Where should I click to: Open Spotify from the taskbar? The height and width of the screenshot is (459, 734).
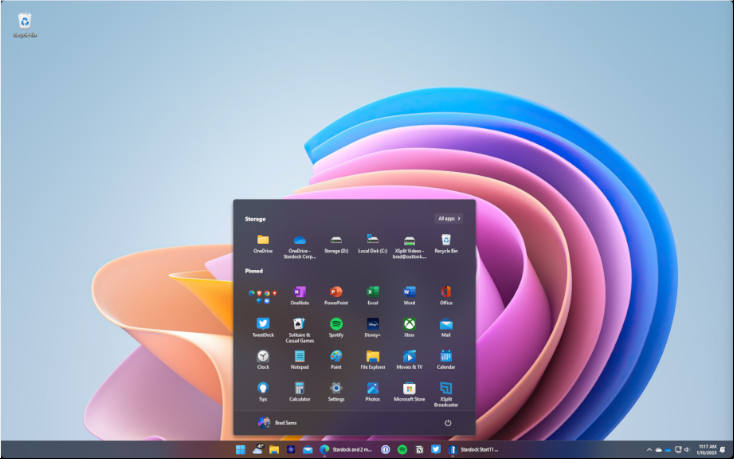point(402,450)
